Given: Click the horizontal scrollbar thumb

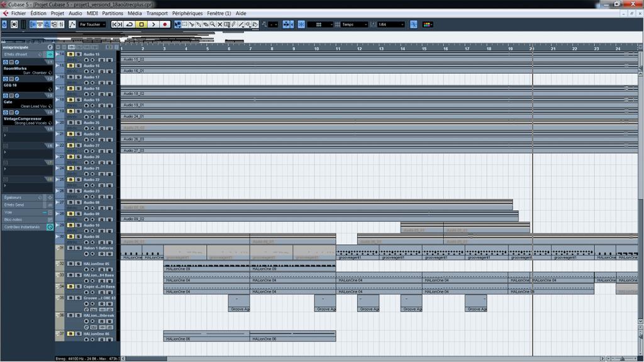Looking at the screenshot, I should [147, 359].
